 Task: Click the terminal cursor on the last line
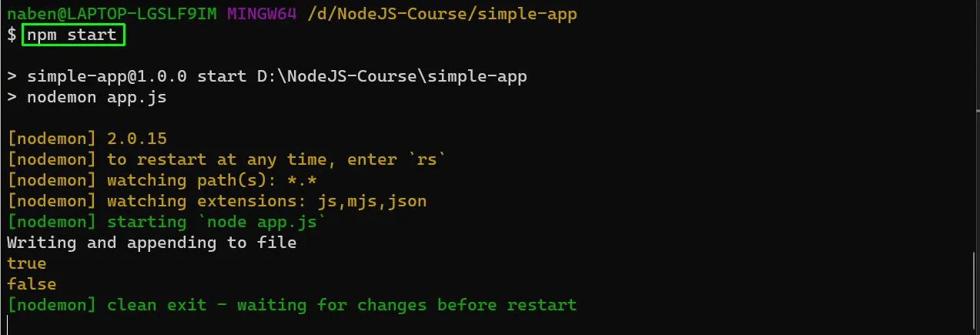8,325
